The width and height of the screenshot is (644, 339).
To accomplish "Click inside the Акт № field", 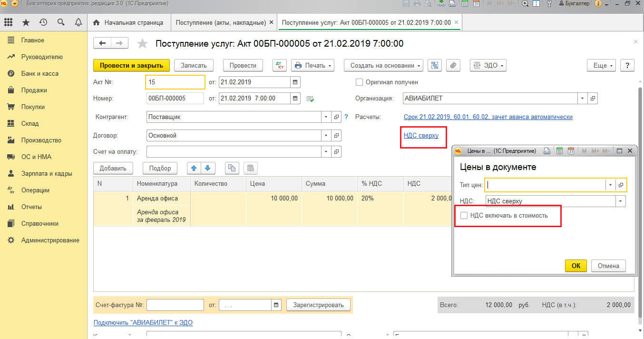I will pyautogui.click(x=175, y=82).
